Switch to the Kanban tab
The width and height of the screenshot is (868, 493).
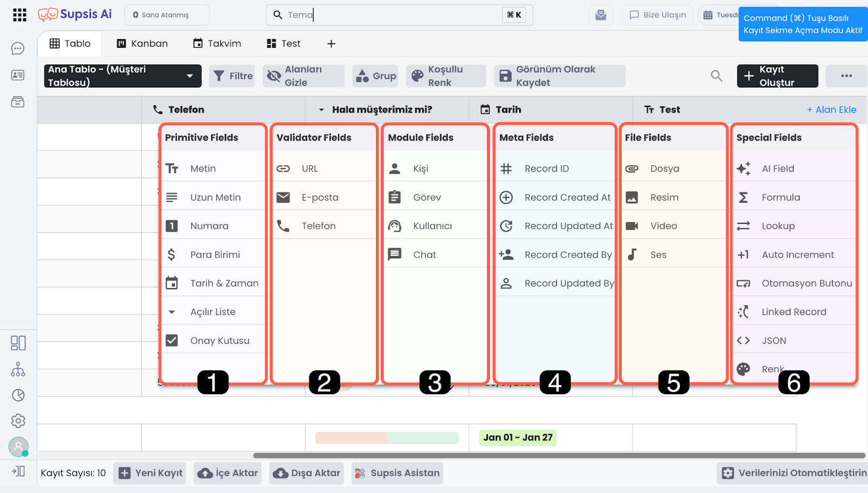[142, 43]
